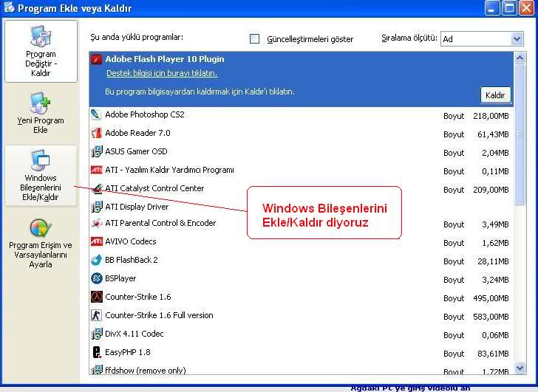Select ffdshow (remove only) entry
The height and width of the screenshot is (392, 538).
pos(302,370)
